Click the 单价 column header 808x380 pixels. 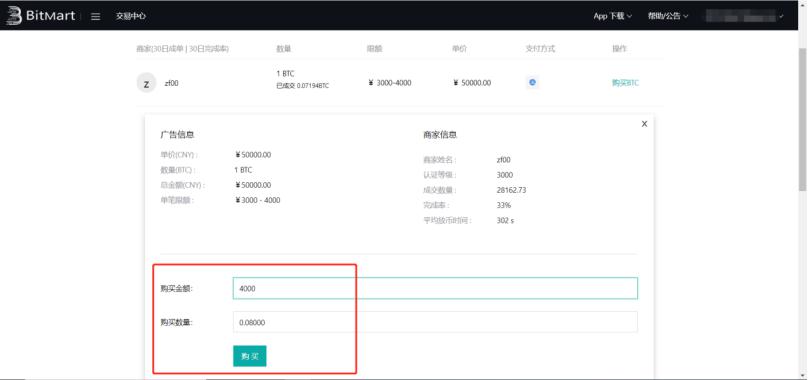[460, 48]
